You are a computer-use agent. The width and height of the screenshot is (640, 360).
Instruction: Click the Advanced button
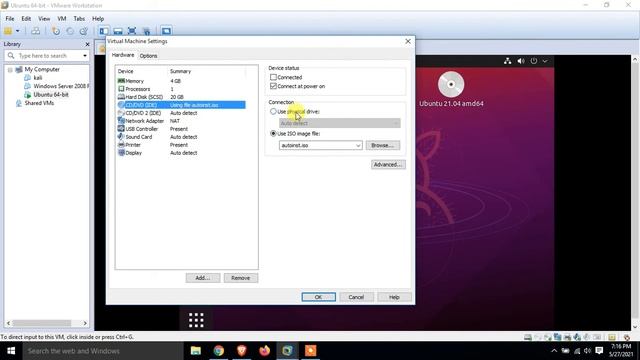[388, 164]
